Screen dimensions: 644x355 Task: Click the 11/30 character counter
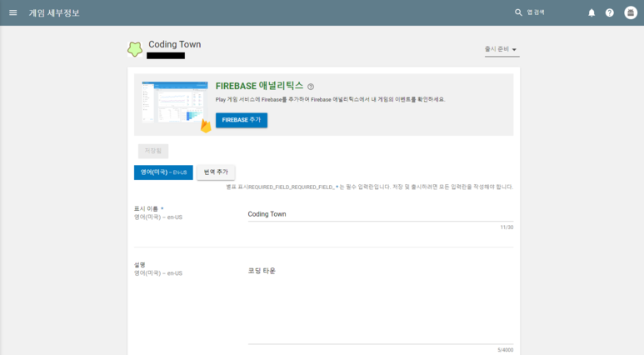point(507,227)
